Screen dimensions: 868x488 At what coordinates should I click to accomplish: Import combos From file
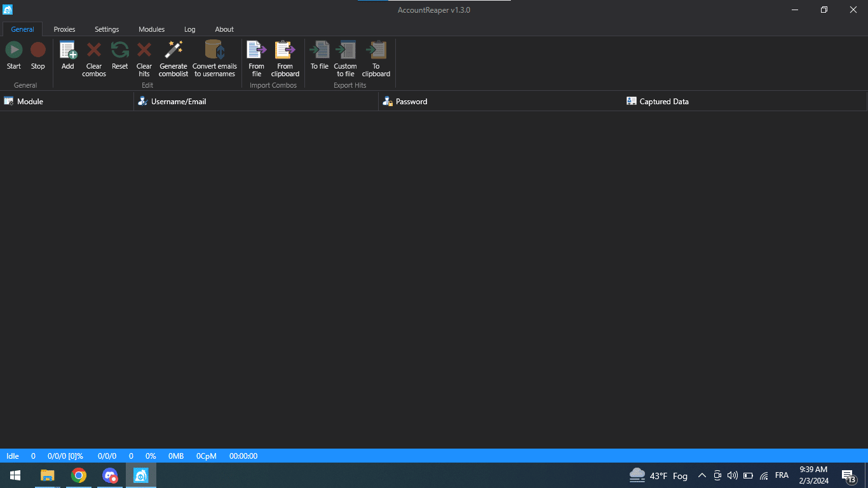(257, 50)
